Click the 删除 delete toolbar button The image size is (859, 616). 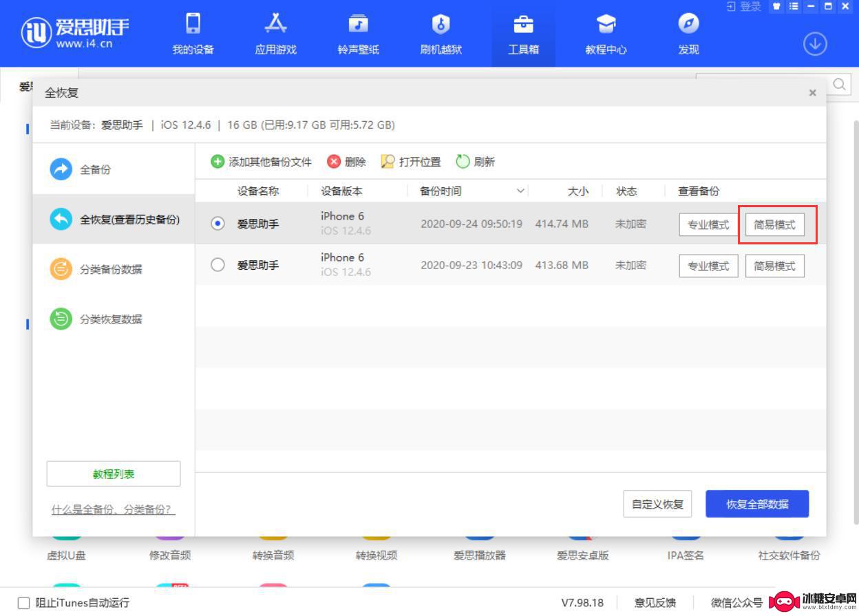pyautogui.click(x=346, y=162)
